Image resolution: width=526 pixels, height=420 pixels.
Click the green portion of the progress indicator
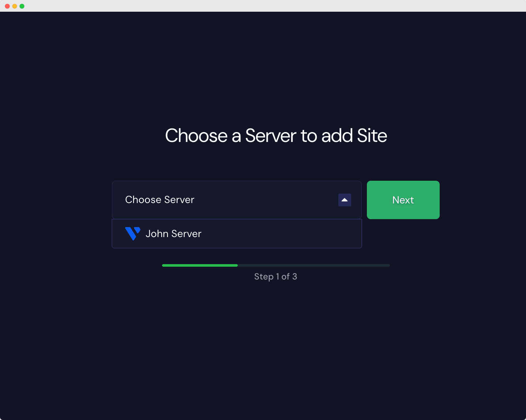tap(199, 265)
